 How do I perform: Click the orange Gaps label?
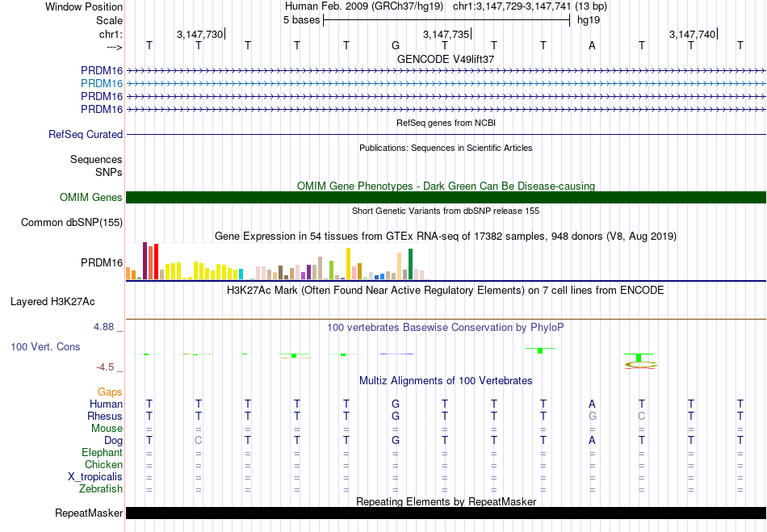tap(110, 392)
